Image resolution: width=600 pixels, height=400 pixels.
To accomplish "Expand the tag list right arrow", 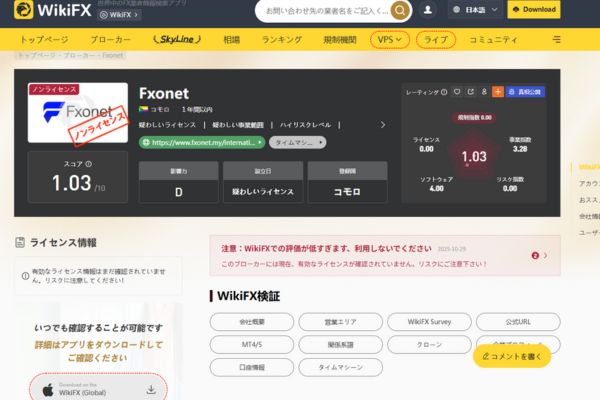I will point(383,125).
